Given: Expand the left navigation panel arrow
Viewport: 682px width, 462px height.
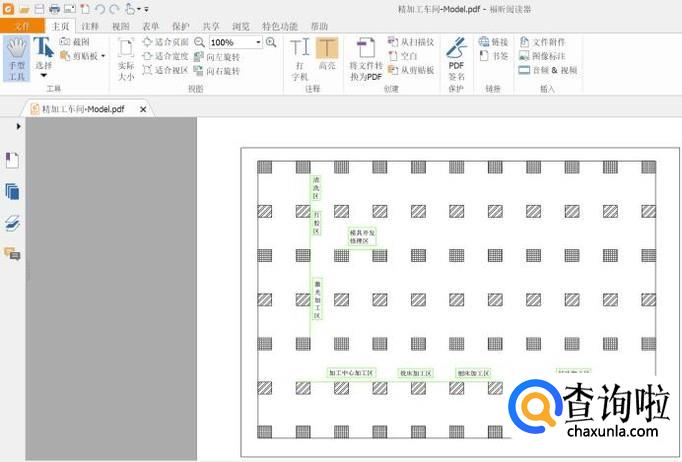Looking at the screenshot, I should (x=18, y=127).
